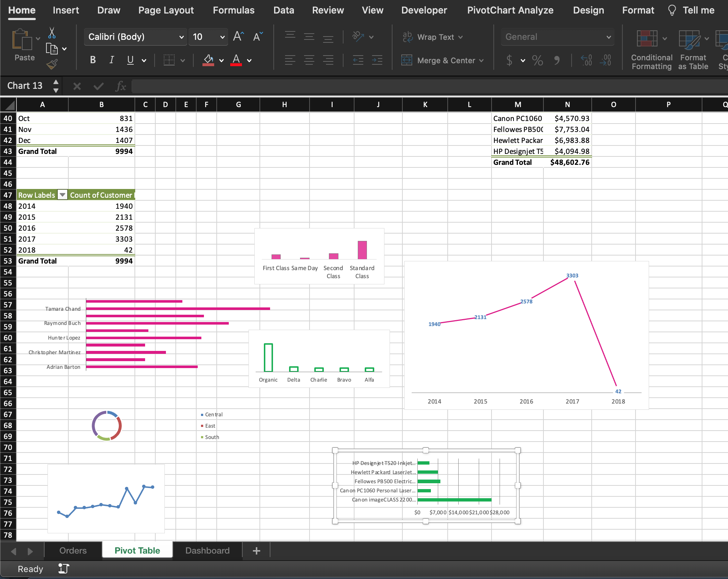Click the Percent Style icon
Image resolution: width=728 pixels, height=579 pixels.
pos(537,60)
